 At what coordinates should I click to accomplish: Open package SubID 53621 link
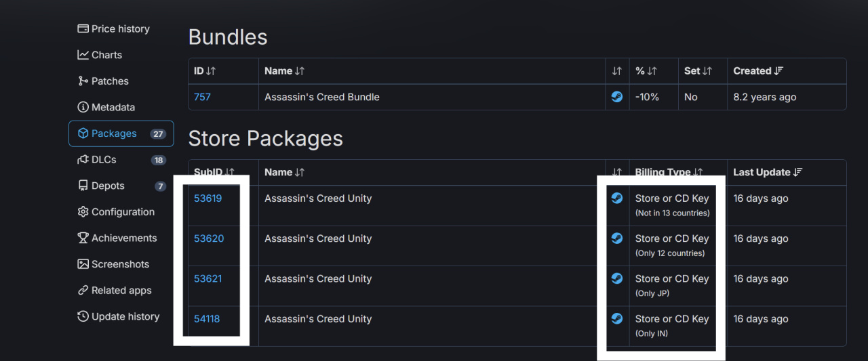[x=208, y=278]
